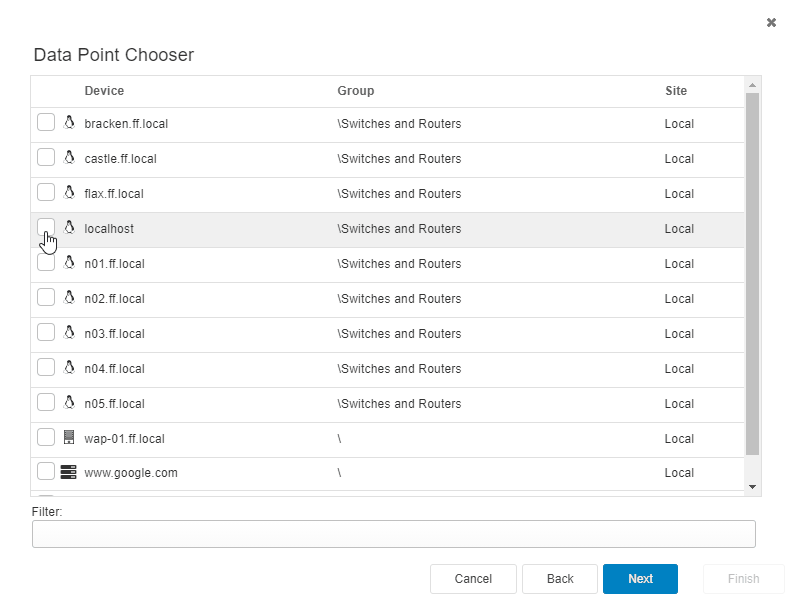Click the Back button
This screenshot has width=788, height=599.
point(560,579)
